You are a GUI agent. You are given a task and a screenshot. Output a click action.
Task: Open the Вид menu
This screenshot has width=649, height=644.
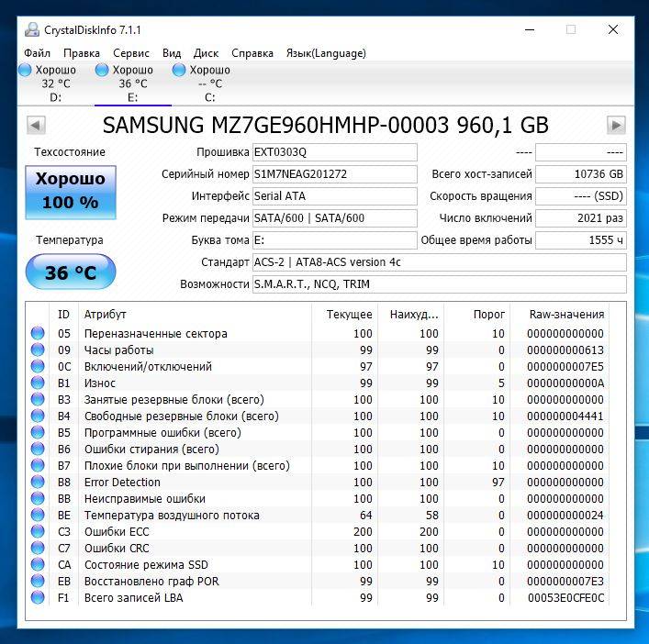[172, 53]
